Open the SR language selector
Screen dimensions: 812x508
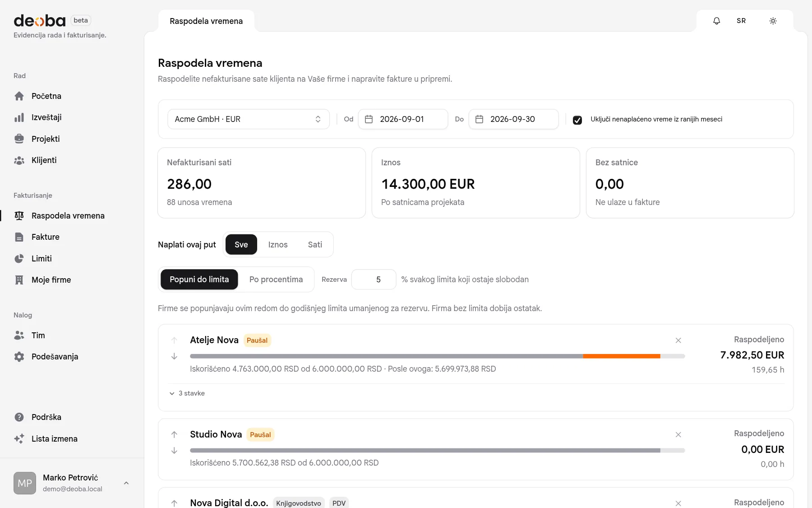741,21
